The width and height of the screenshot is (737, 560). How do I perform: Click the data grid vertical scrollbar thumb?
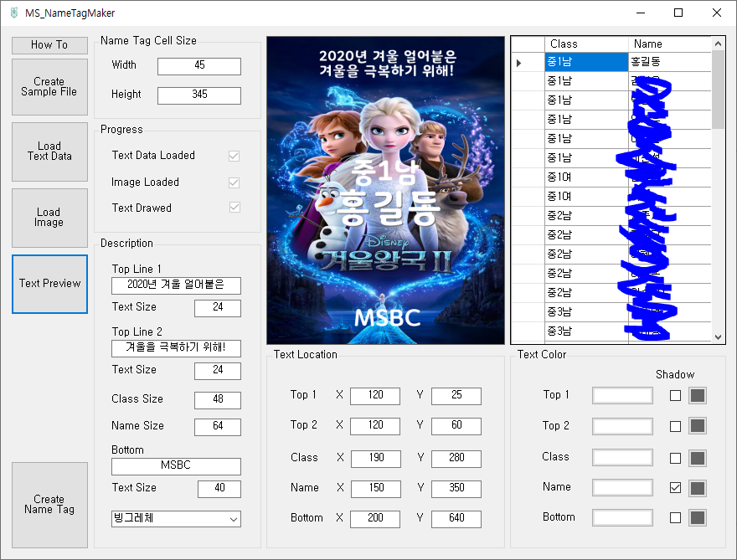pyautogui.click(x=718, y=90)
